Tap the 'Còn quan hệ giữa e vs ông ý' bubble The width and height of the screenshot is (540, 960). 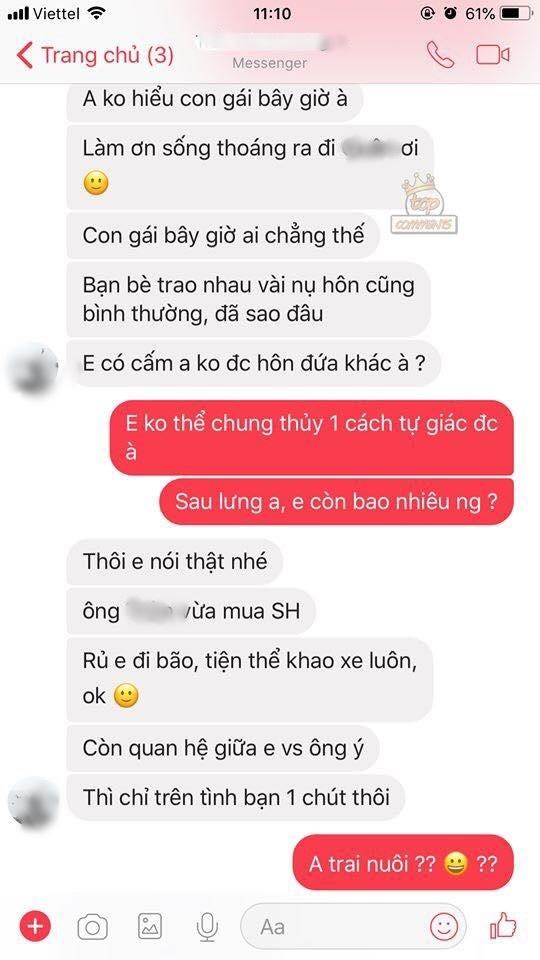(x=223, y=748)
